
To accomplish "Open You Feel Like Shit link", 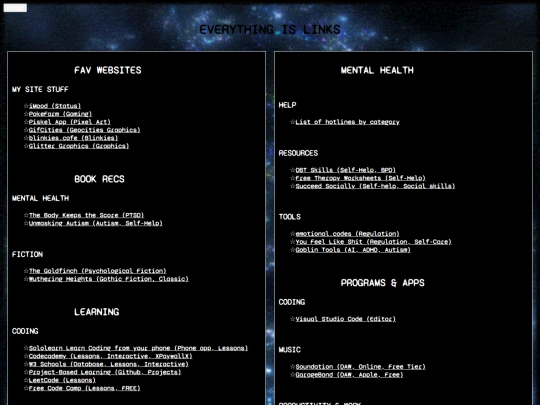I will coord(373,242).
